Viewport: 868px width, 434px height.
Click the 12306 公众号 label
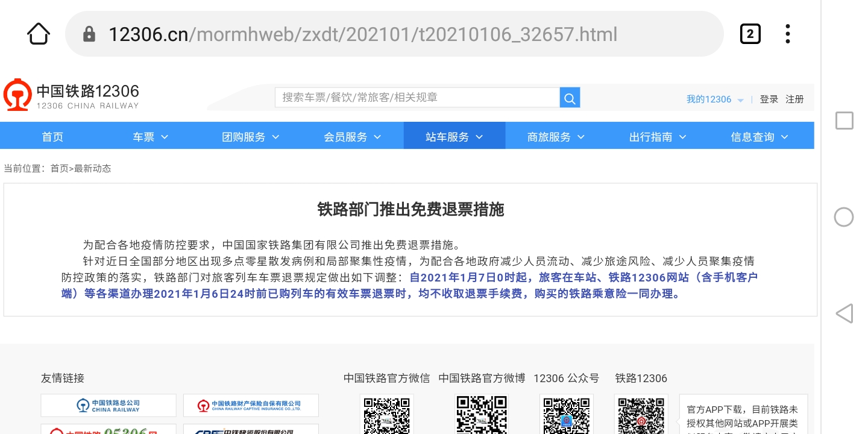coord(567,379)
